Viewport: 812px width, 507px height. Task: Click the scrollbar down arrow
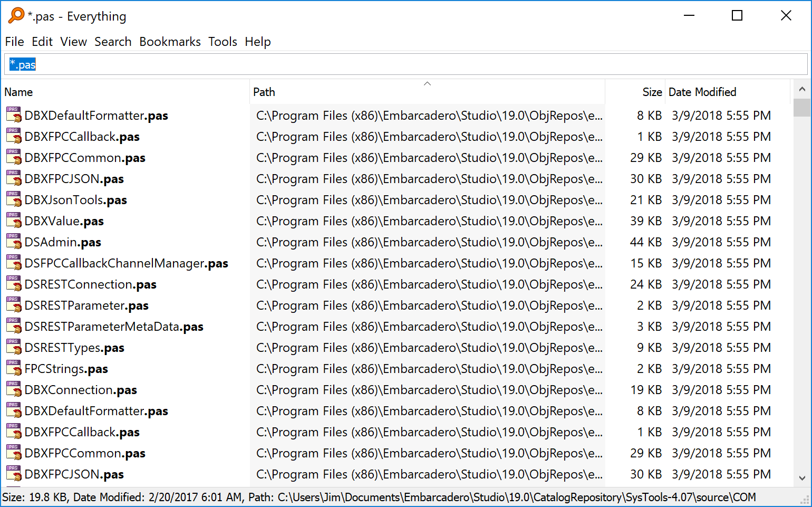[x=802, y=478]
